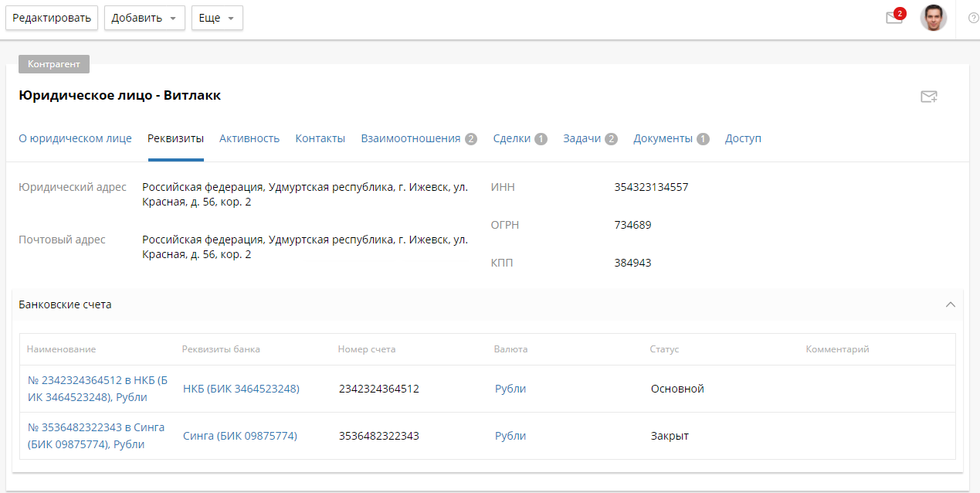Click Рубли link in the НКБ row
This screenshot has height=493, width=980.
(x=510, y=389)
